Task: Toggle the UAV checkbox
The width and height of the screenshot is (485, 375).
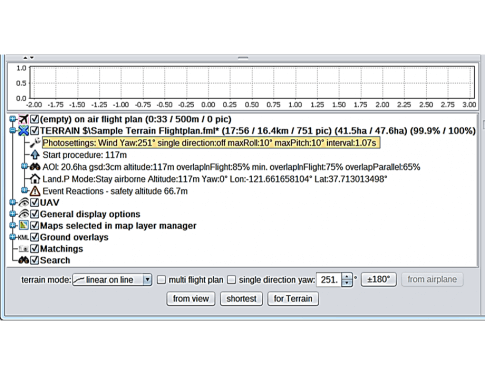Action: coord(34,202)
